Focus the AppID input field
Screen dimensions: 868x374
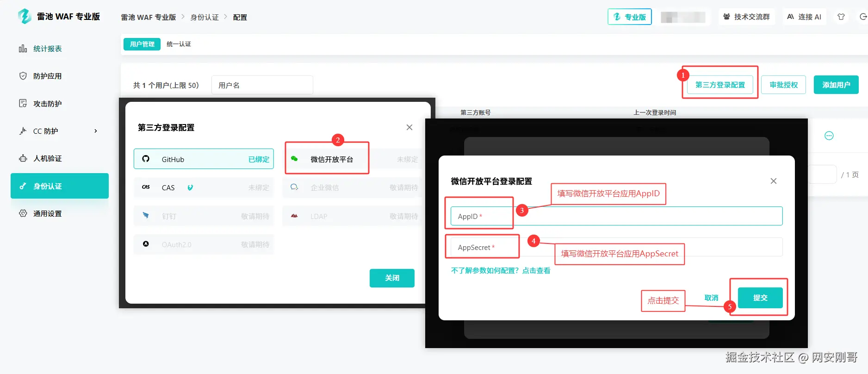coord(616,216)
